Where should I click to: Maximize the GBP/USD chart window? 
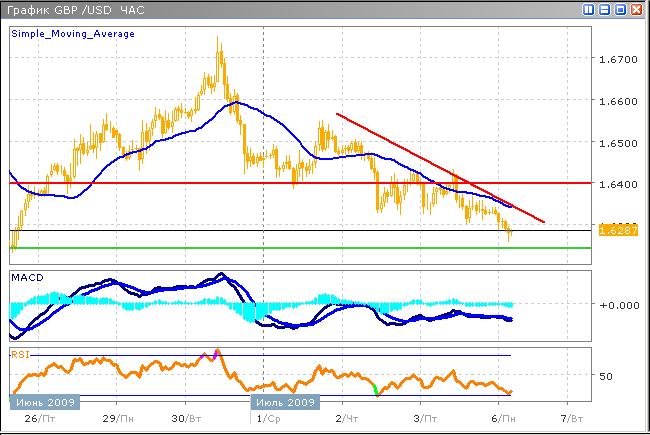(621, 10)
